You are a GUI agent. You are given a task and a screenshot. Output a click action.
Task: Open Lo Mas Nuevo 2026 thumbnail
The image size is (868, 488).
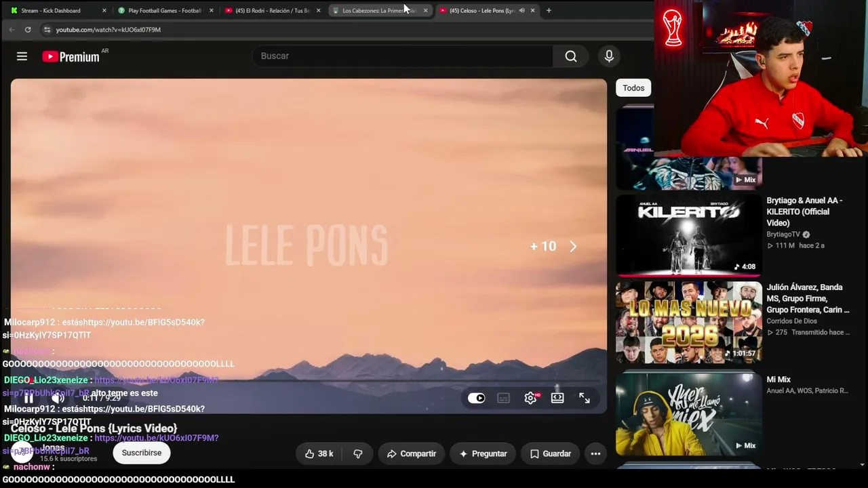coord(689,323)
